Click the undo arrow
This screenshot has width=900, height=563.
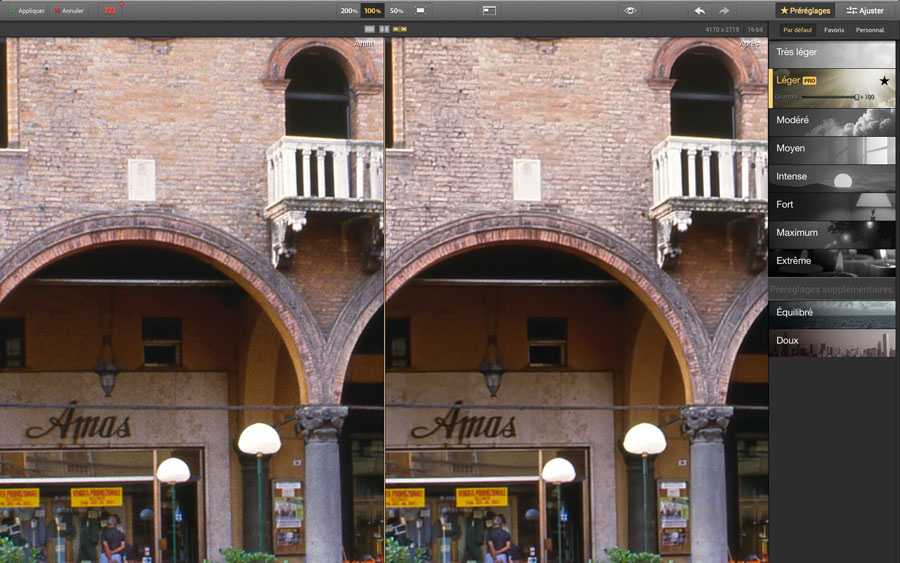point(699,10)
